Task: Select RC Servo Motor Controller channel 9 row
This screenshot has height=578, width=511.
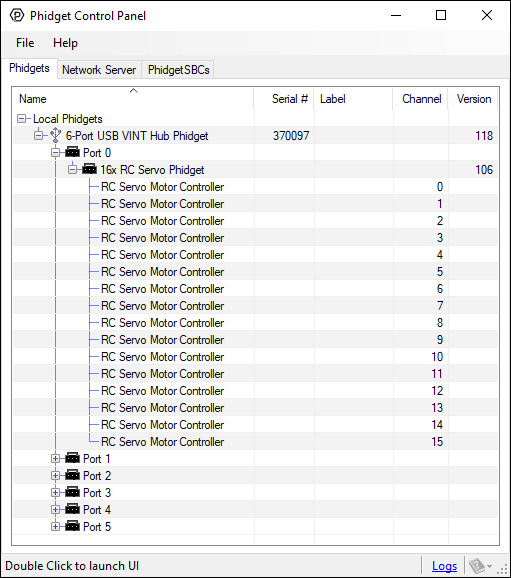Action: [256, 340]
